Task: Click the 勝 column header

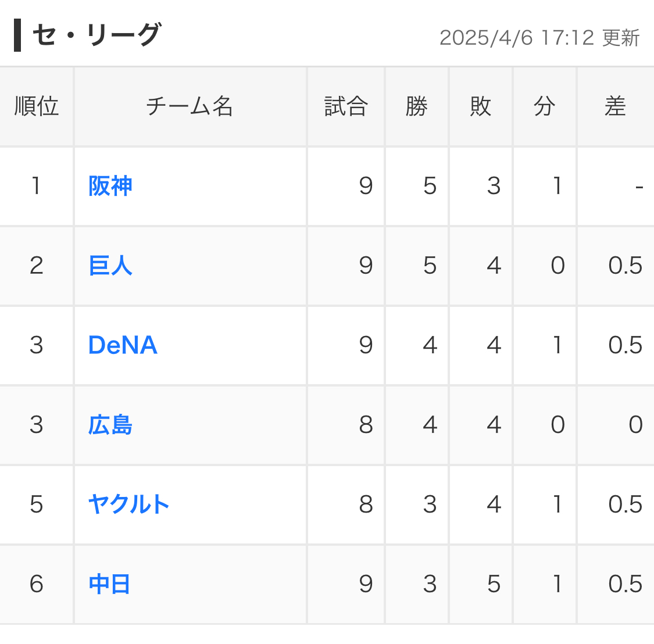Action: (x=417, y=106)
